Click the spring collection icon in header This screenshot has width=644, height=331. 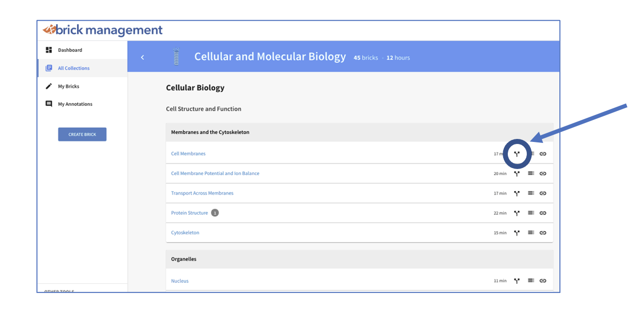click(176, 57)
